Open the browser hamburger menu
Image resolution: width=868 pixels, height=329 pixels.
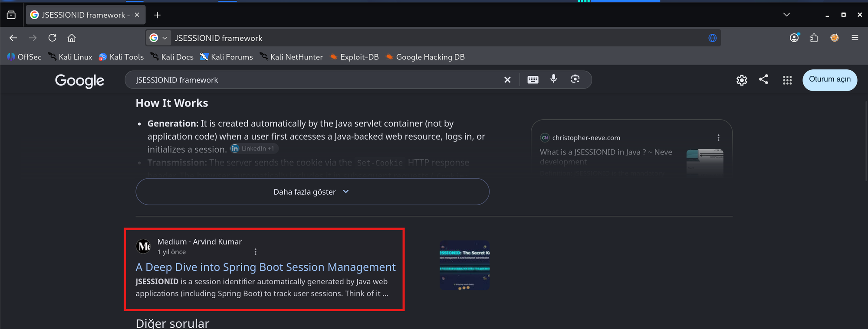(x=855, y=38)
